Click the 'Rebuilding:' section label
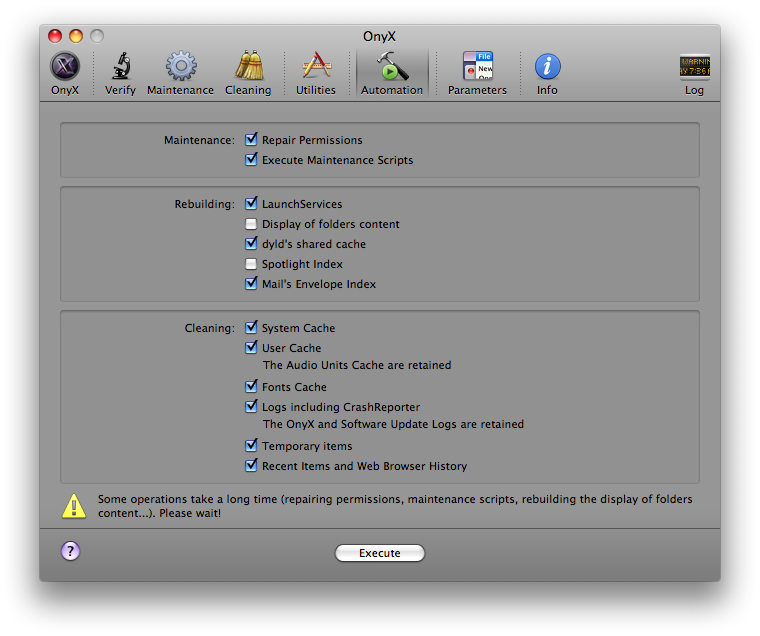This screenshot has height=636, width=760. coord(205,204)
